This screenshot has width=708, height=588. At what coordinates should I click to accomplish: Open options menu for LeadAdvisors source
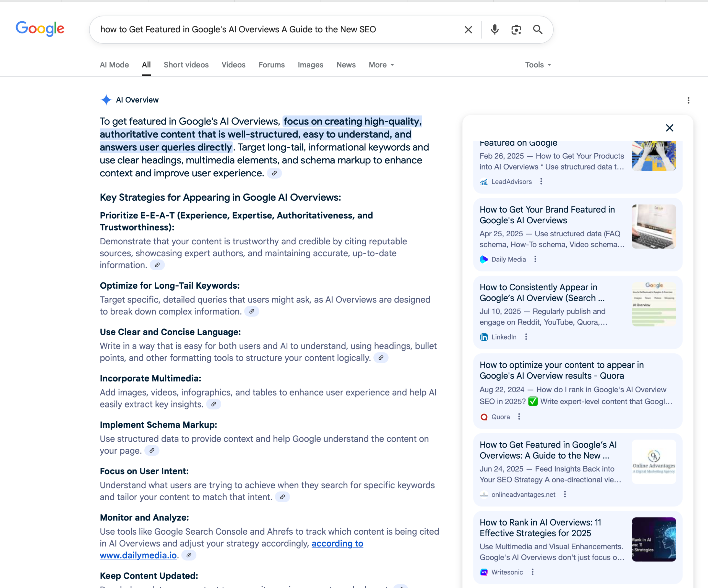(x=541, y=182)
